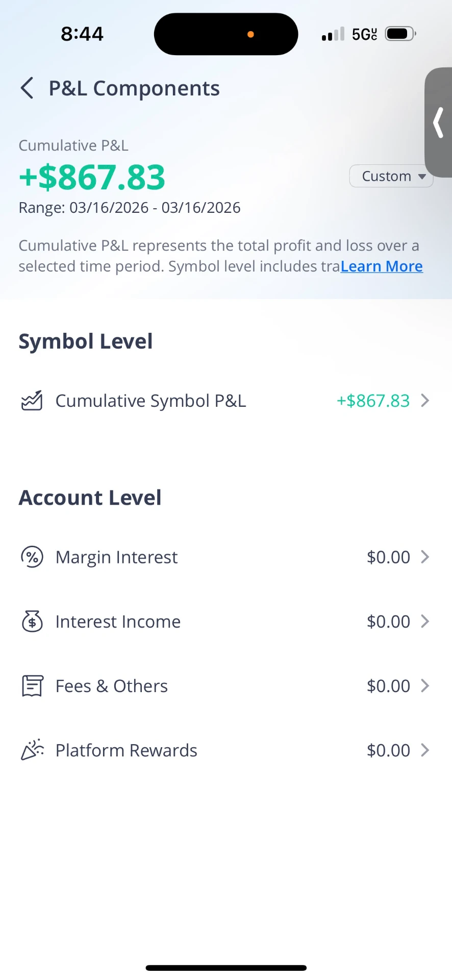
Task: Expand Interest Income chevron arrow
Action: point(425,621)
